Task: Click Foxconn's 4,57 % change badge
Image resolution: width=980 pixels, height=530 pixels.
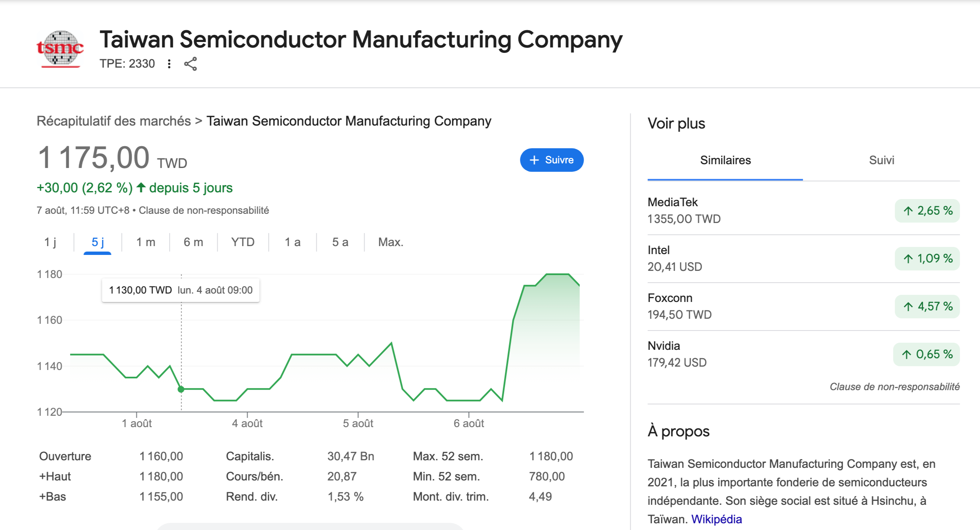Action: tap(927, 307)
